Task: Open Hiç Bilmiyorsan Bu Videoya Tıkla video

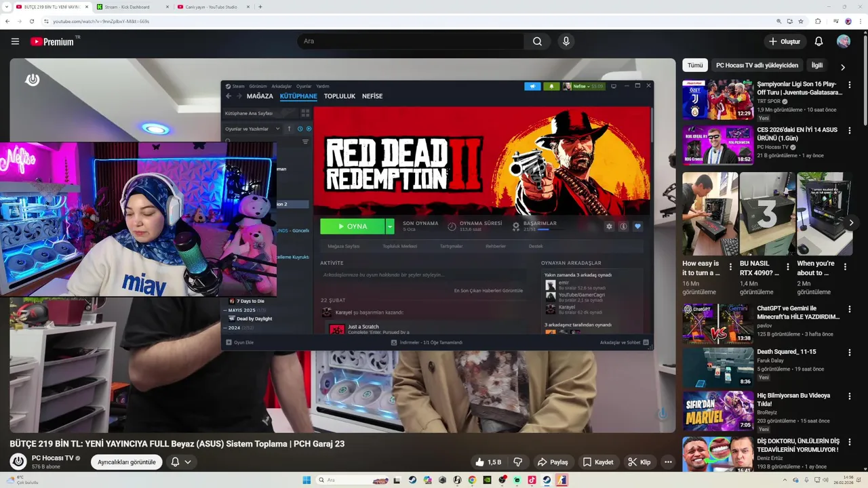Action: 794,399
